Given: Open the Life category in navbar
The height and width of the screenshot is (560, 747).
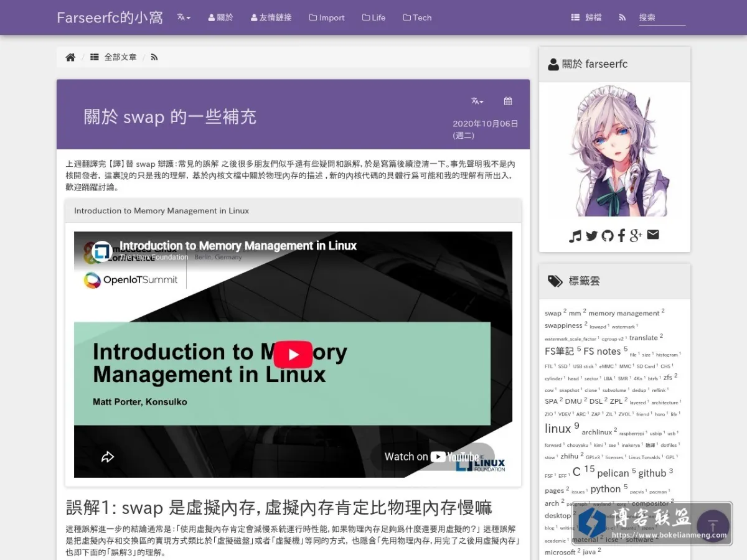Looking at the screenshot, I should pyautogui.click(x=374, y=17).
